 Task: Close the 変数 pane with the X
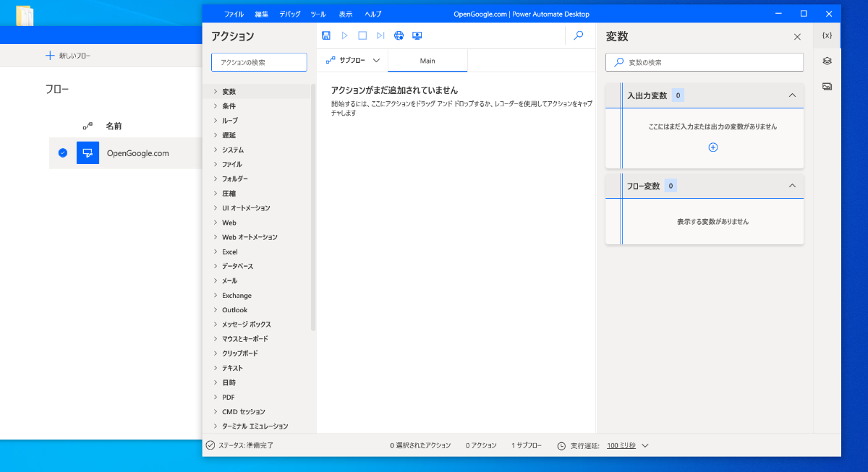[x=797, y=37]
